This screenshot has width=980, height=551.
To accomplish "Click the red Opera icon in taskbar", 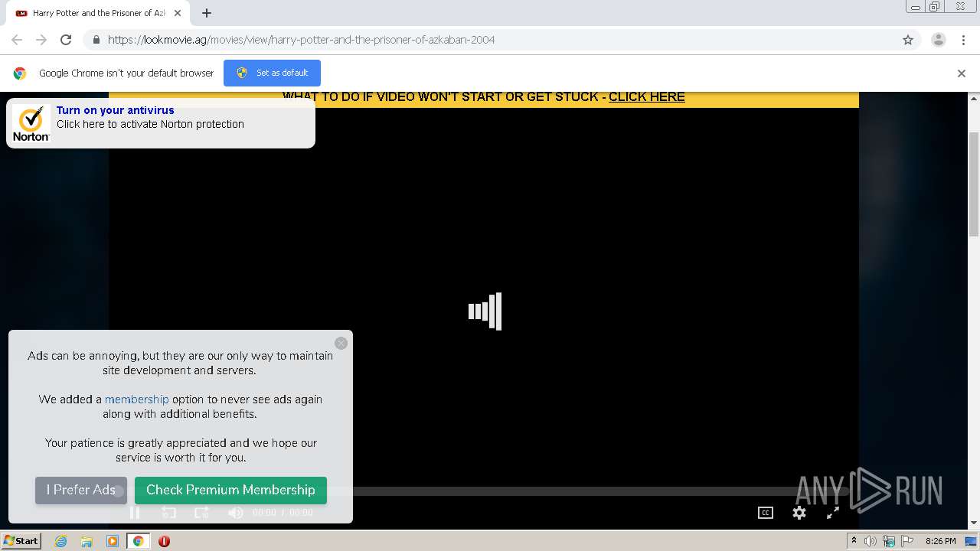I will coord(164,541).
